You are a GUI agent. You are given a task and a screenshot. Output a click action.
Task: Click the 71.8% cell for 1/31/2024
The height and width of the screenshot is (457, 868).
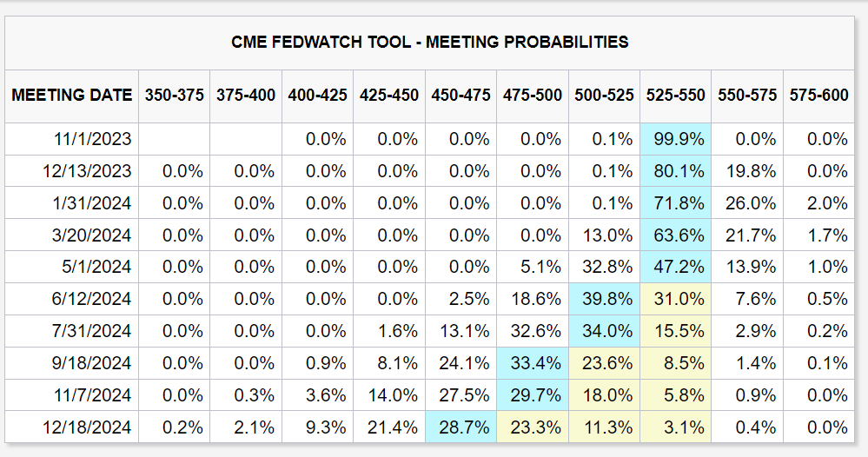click(676, 203)
